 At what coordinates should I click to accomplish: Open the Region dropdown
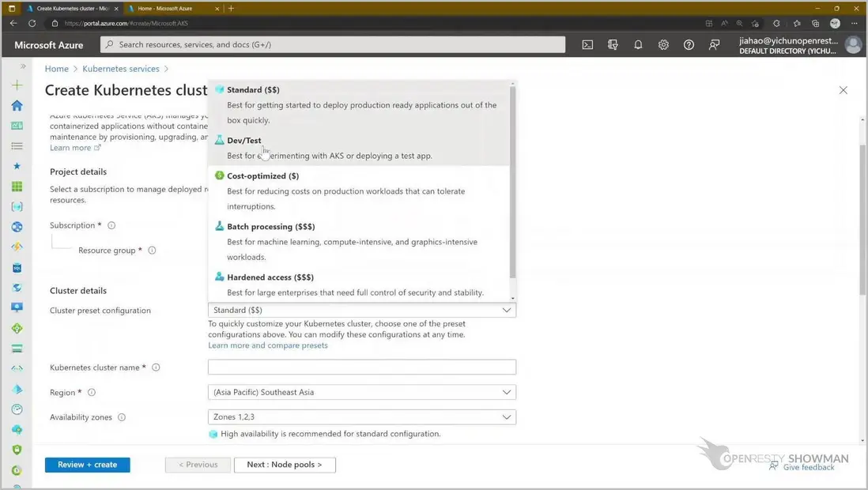point(362,392)
